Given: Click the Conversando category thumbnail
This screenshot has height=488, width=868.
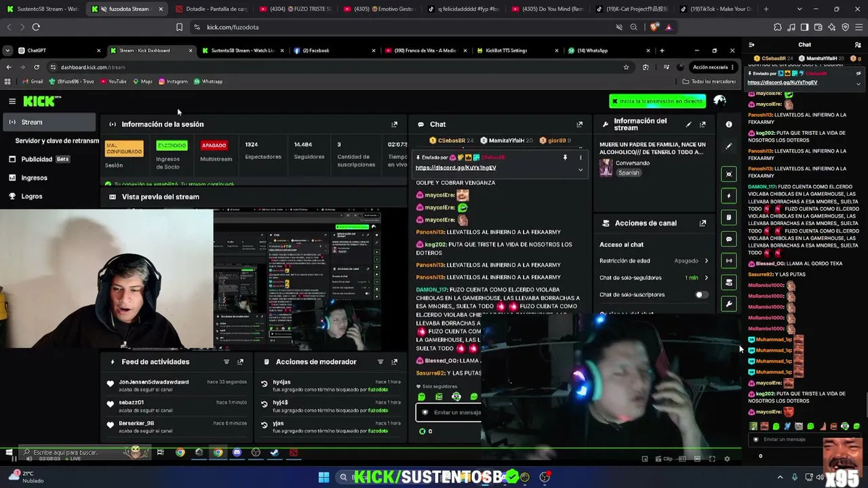Looking at the screenshot, I should pyautogui.click(x=606, y=167).
